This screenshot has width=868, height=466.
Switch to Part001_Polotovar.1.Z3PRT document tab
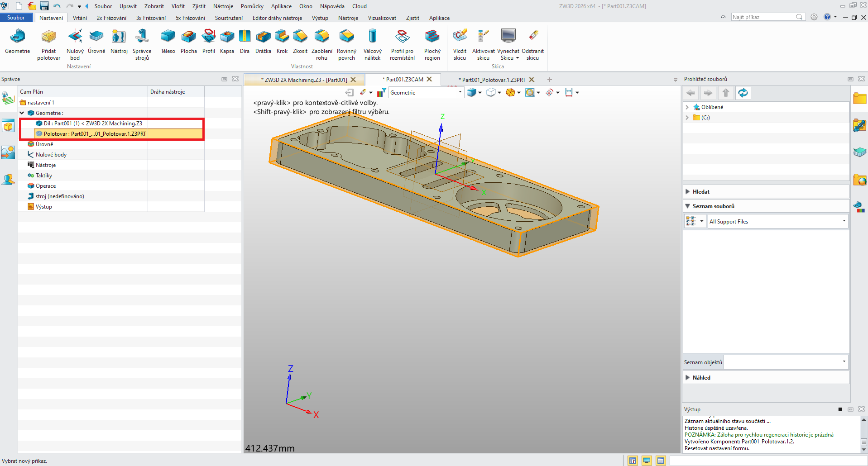coord(493,80)
